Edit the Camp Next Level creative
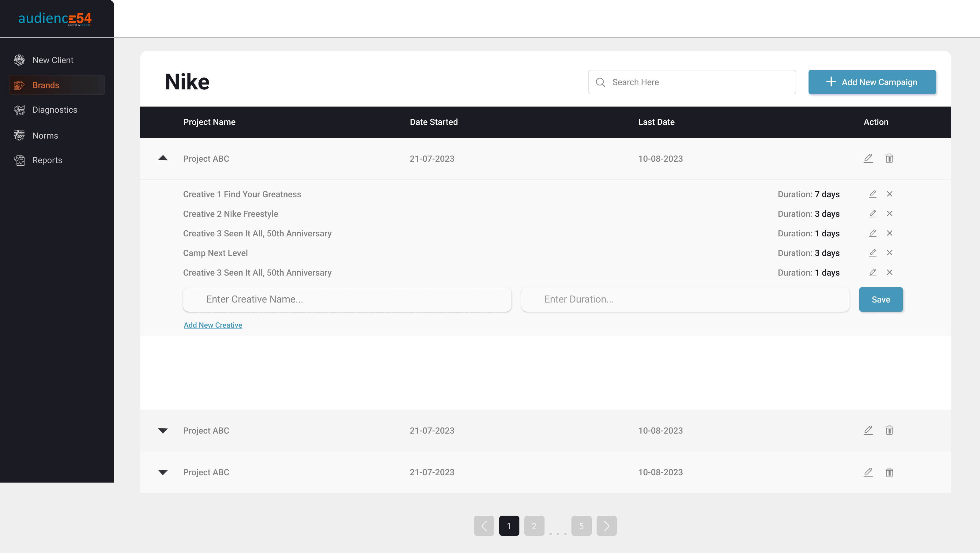This screenshot has height=553, width=980. (x=873, y=253)
